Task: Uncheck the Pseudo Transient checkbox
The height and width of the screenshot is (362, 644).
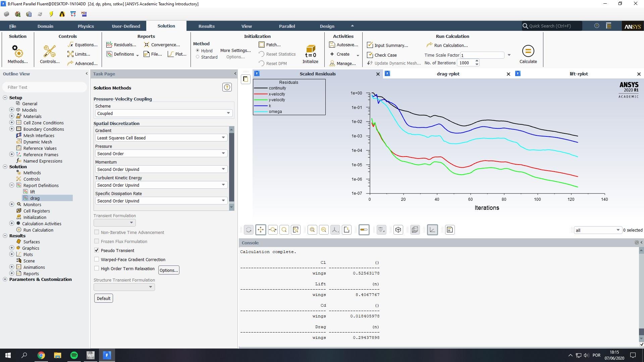Action: (97, 250)
